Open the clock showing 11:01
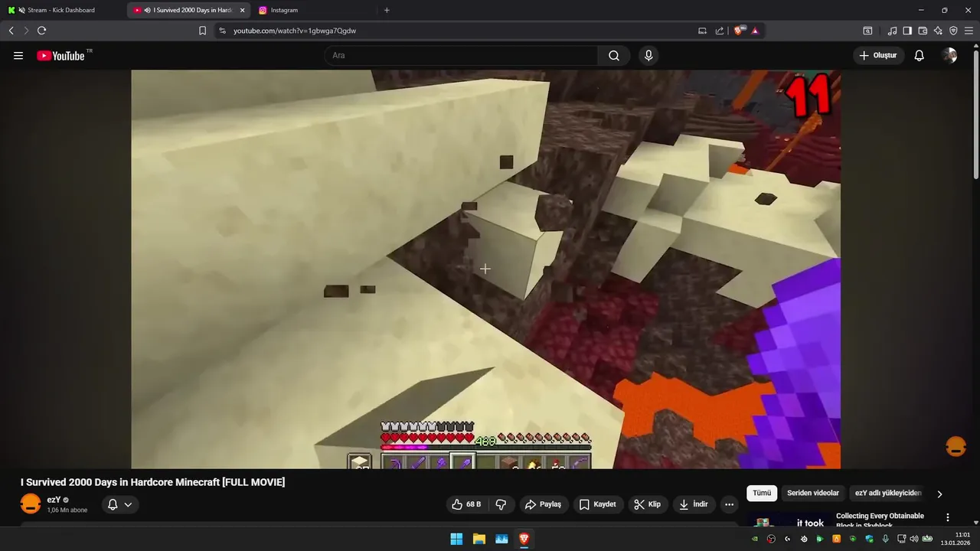Screen dimensions: 980x551 pyautogui.click(x=956, y=539)
